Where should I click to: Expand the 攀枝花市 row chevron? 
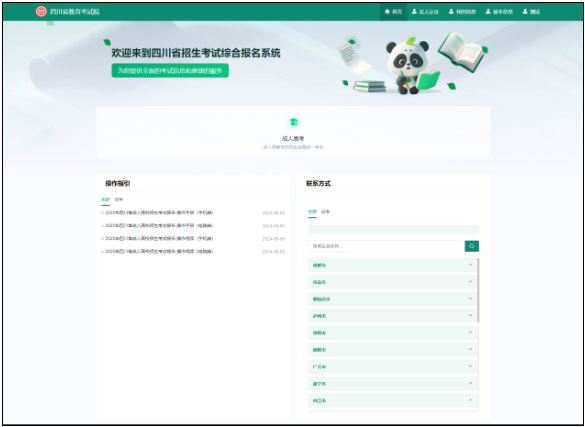[470, 299]
